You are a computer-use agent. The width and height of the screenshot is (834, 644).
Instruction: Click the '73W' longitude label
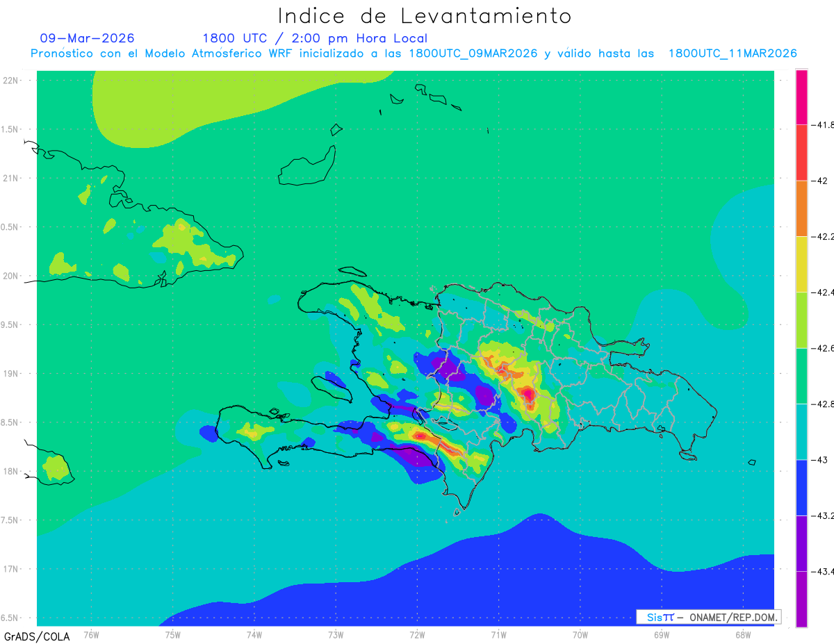click(x=336, y=634)
